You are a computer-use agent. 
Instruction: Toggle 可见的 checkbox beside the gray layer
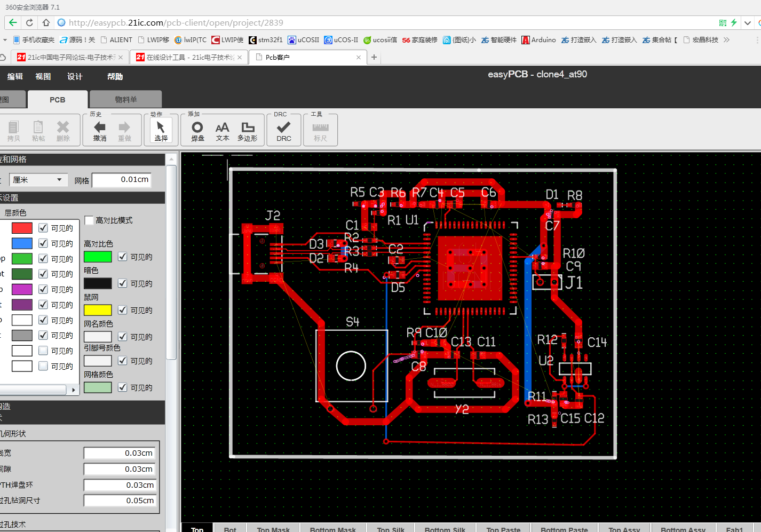43,335
